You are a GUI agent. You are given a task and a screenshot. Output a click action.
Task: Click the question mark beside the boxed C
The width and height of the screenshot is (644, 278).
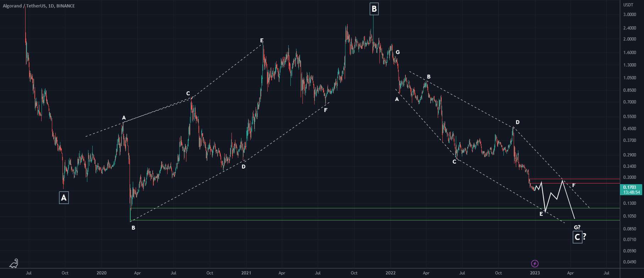tap(584, 236)
